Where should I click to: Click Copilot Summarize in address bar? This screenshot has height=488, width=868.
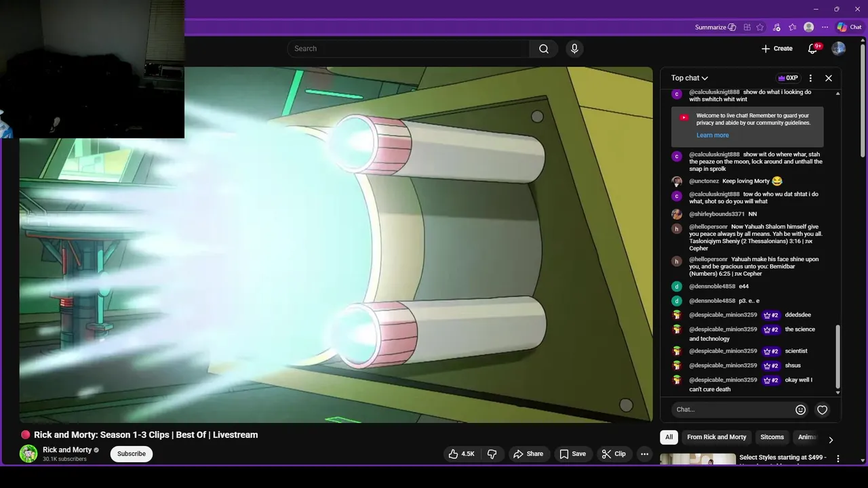tap(715, 27)
